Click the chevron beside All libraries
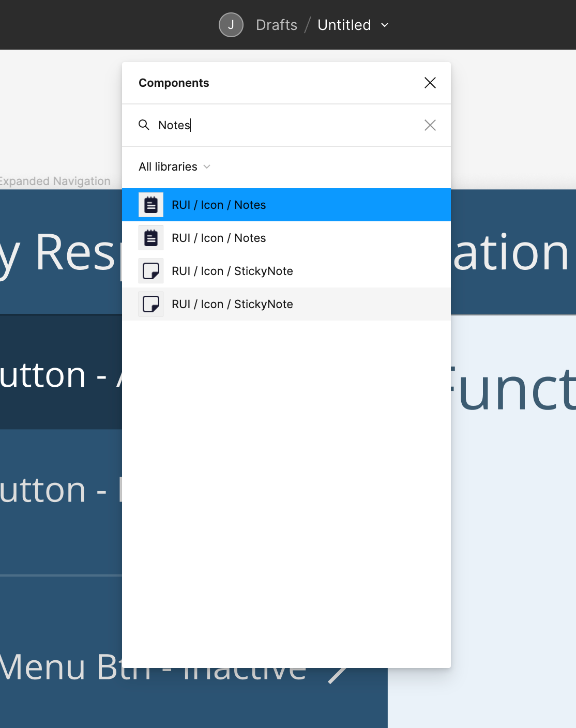This screenshot has width=576, height=728. (207, 166)
